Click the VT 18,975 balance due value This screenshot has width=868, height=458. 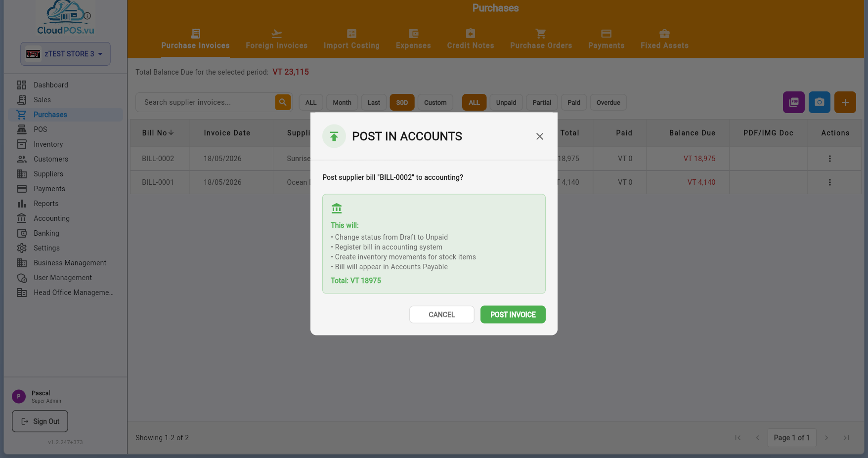click(699, 159)
